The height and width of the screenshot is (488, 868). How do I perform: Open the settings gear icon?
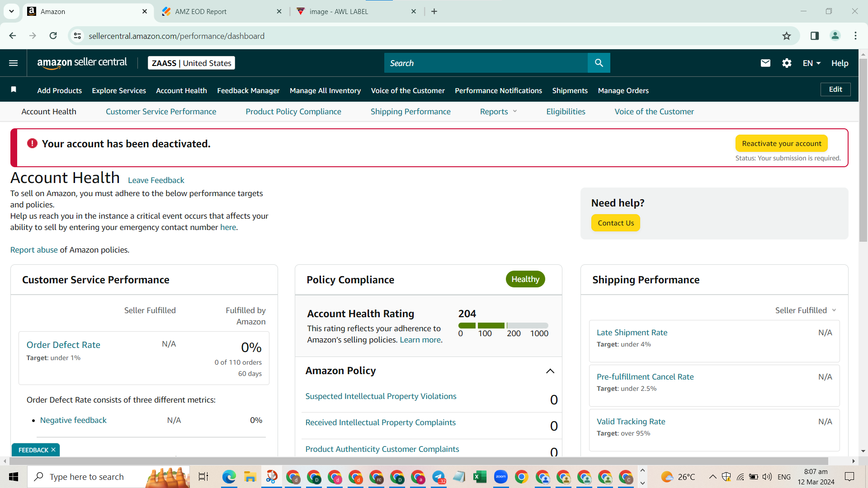coord(787,63)
